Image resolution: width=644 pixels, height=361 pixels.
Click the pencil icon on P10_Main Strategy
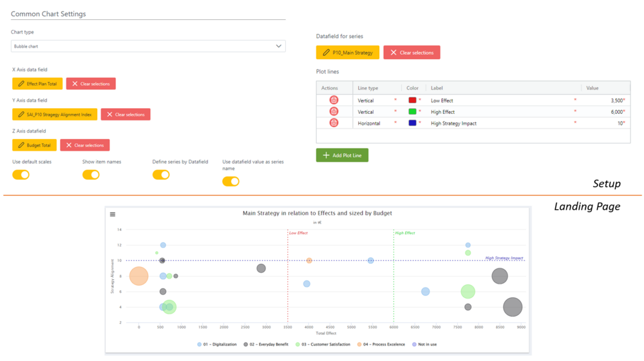(x=326, y=53)
